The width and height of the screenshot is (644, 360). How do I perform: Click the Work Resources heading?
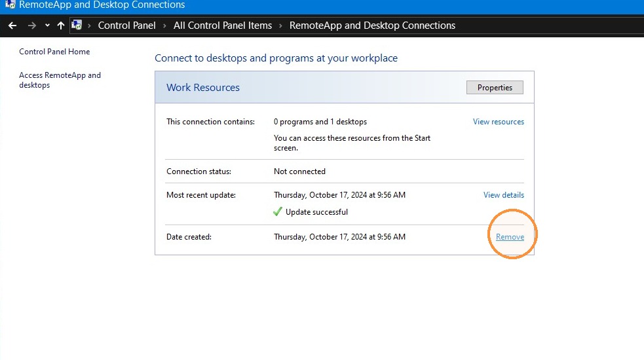(x=203, y=88)
